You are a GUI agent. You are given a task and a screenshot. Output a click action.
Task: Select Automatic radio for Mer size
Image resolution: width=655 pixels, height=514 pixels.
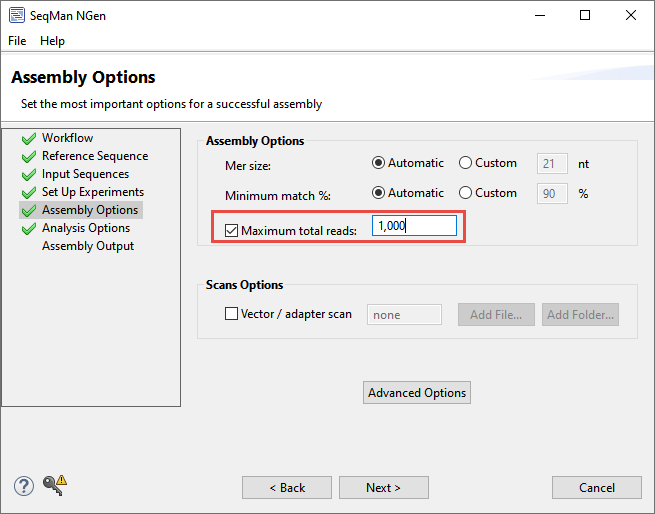click(379, 163)
